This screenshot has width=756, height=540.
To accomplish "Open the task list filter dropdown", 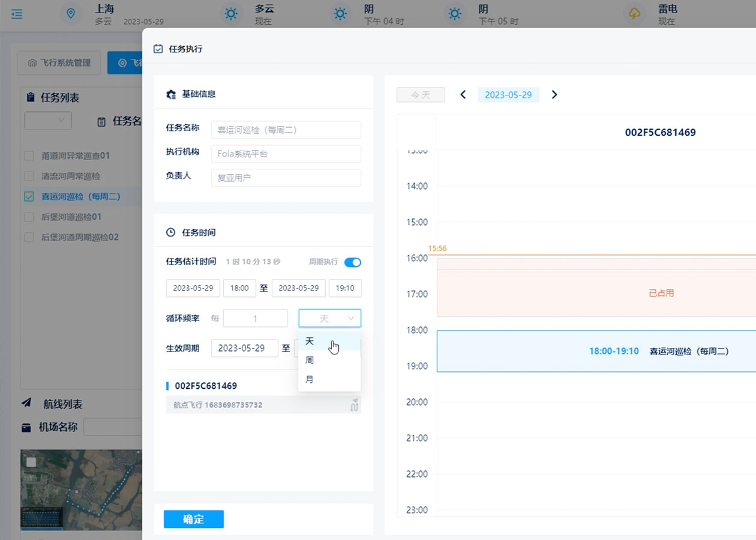I will point(48,121).
